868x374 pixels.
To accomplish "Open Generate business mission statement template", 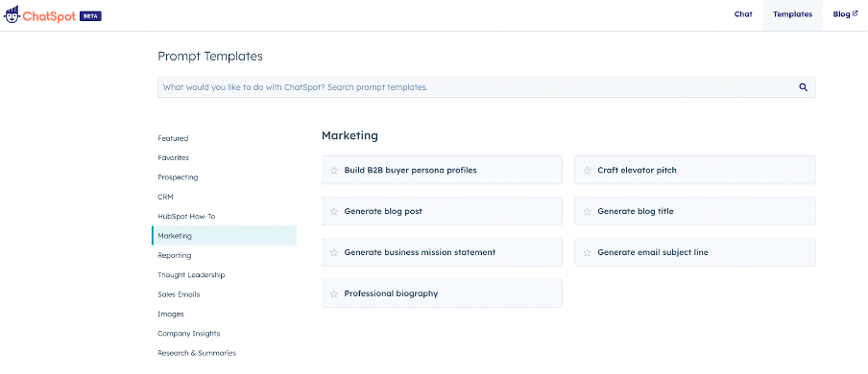I will pyautogui.click(x=442, y=252).
